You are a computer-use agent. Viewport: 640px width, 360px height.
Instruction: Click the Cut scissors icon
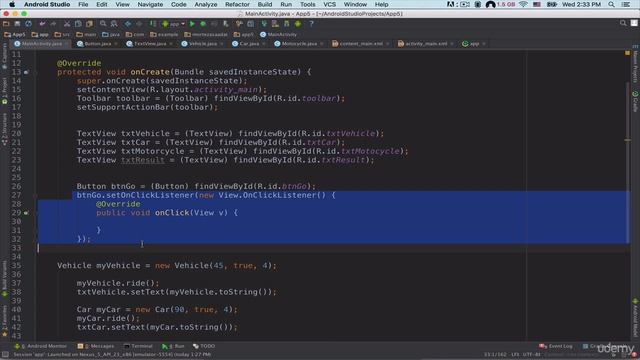tap(67, 24)
